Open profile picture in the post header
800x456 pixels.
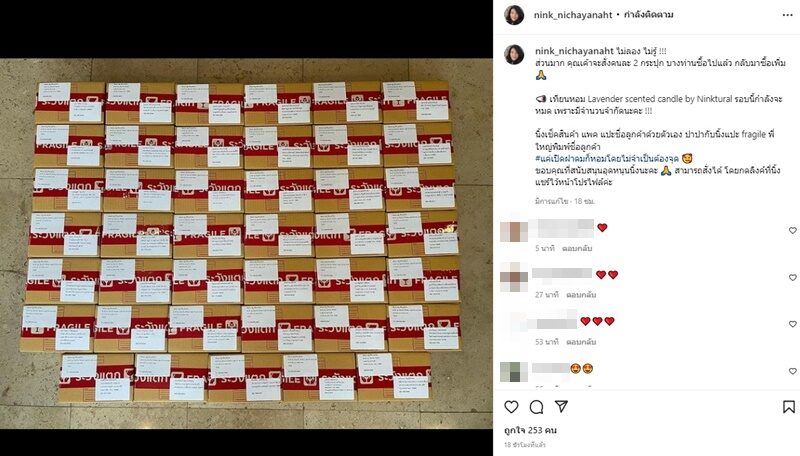514,15
